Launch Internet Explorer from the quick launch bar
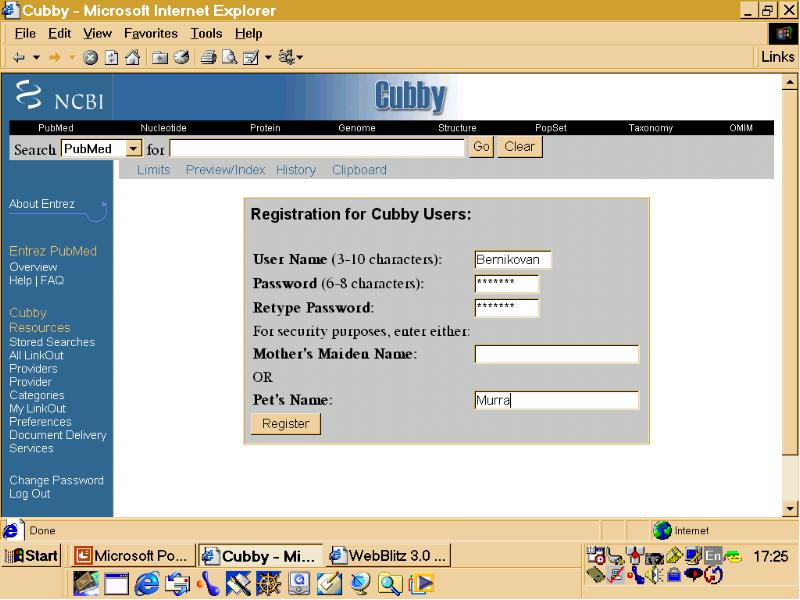 point(146,584)
